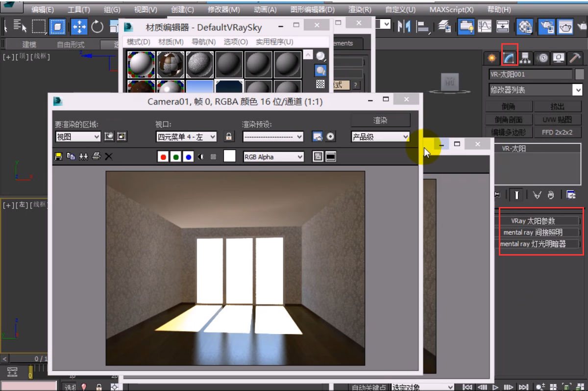Open the Hierarchy panel tab icon
588x391 pixels.
tap(525, 58)
